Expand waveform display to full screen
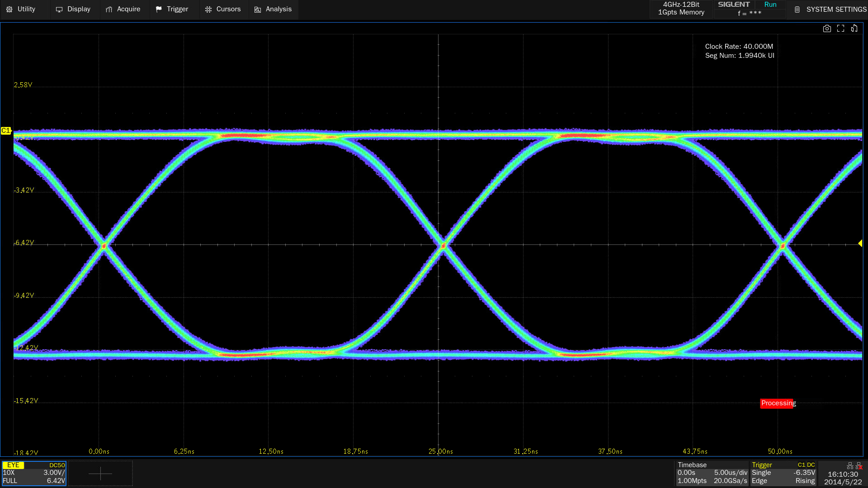The width and height of the screenshot is (868, 488). [840, 28]
